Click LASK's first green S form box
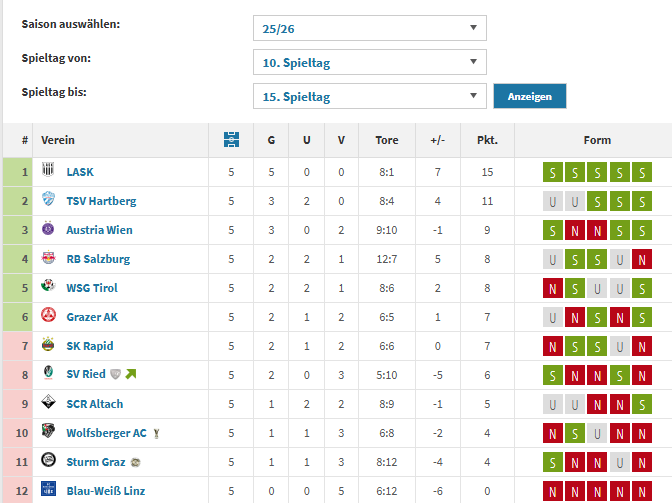 click(551, 172)
